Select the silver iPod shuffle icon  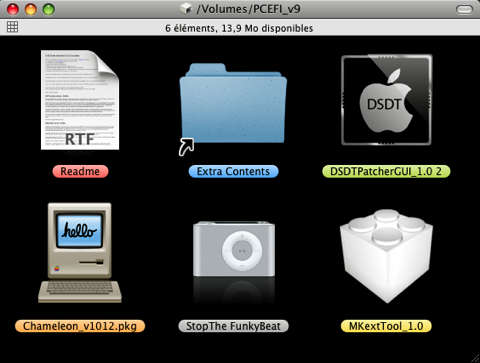click(x=234, y=249)
